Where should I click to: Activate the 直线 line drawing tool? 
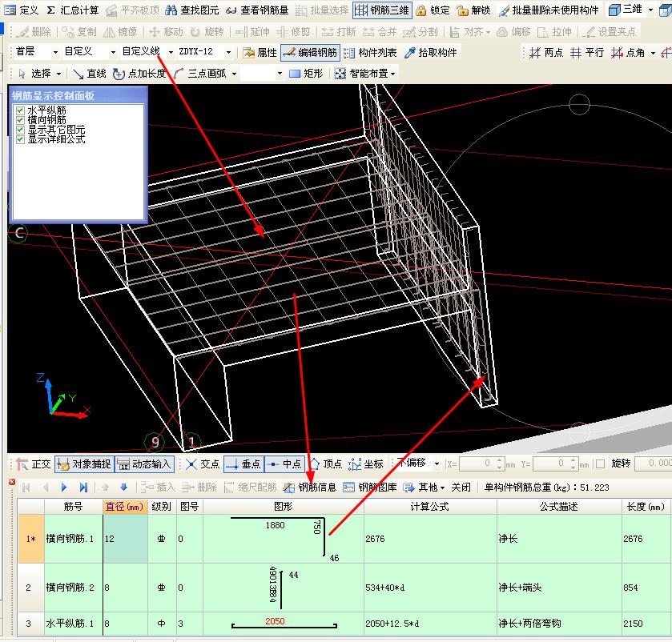pos(89,73)
